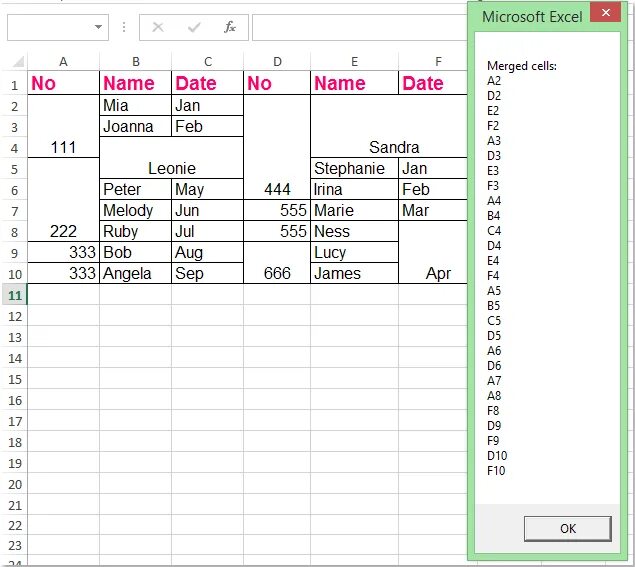This screenshot has width=635, height=567.
Task: Select column B header
Action: [x=136, y=62]
